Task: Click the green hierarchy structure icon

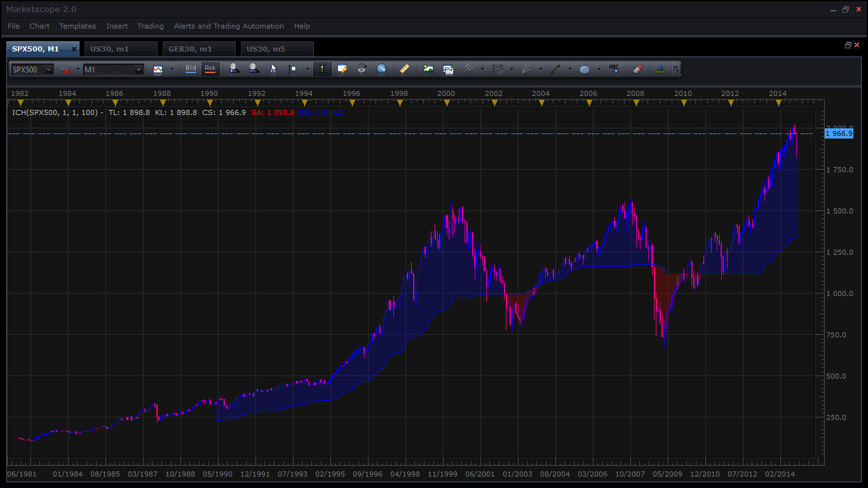Action: click(660, 69)
